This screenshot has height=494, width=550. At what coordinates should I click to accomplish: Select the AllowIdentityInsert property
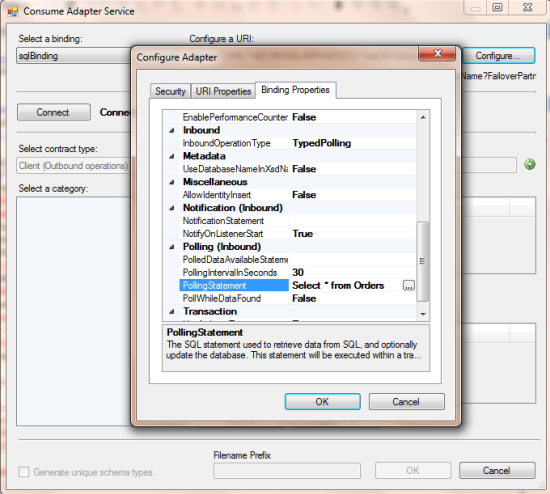coord(234,195)
